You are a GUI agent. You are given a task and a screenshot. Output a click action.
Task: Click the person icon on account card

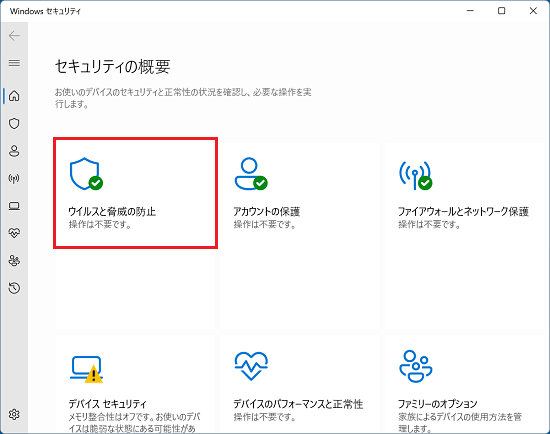pyautogui.click(x=251, y=174)
